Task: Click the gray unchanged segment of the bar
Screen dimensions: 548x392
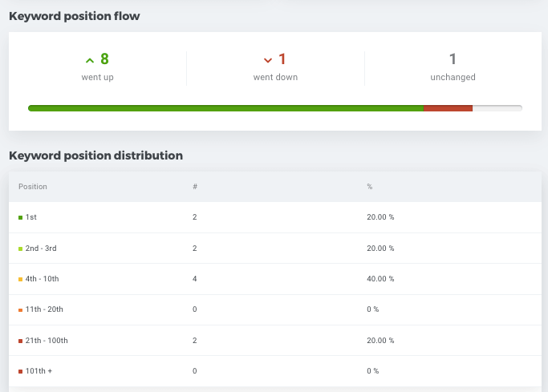Action: point(497,108)
